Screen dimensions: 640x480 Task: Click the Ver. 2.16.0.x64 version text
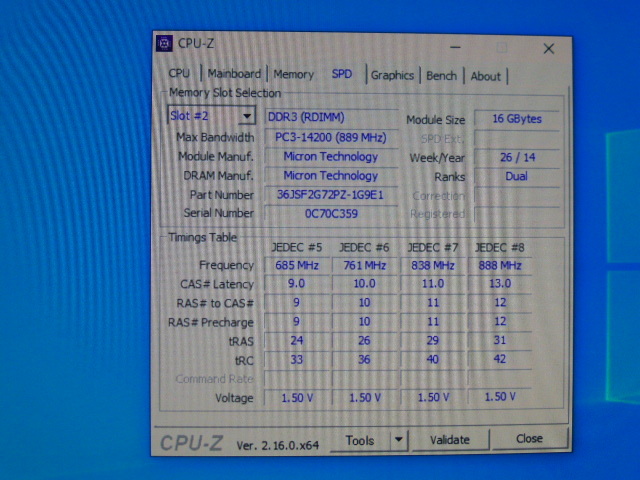(278, 445)
